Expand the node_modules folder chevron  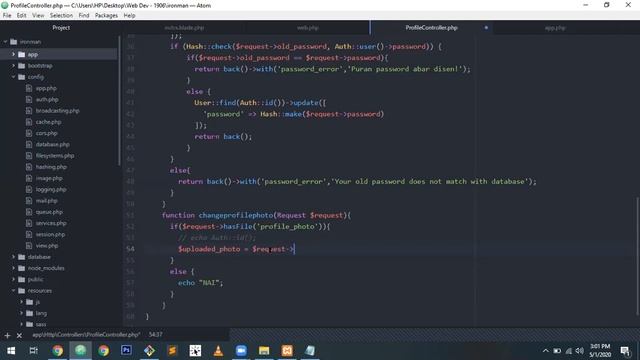tap(13, 268)
